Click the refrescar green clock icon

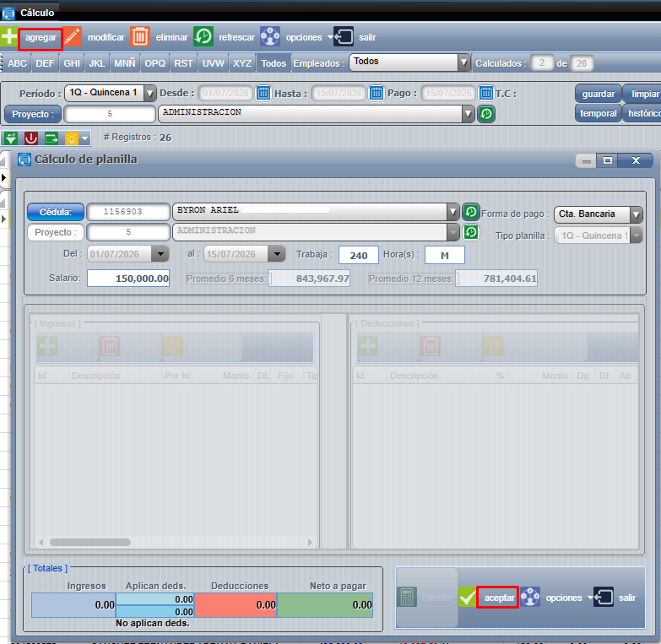(203, 37)
